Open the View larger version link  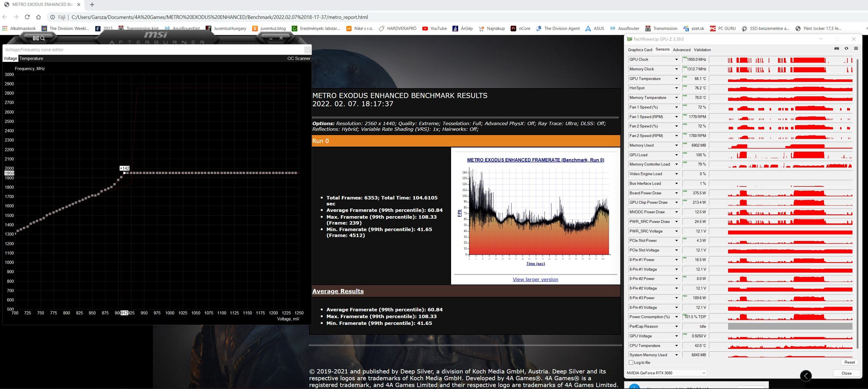535,279
